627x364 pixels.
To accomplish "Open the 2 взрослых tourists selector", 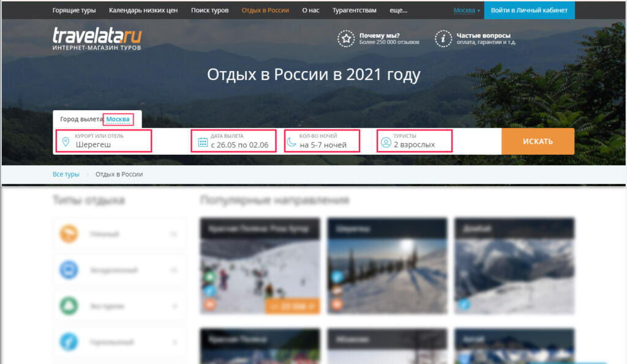I will tap(415, 141).
